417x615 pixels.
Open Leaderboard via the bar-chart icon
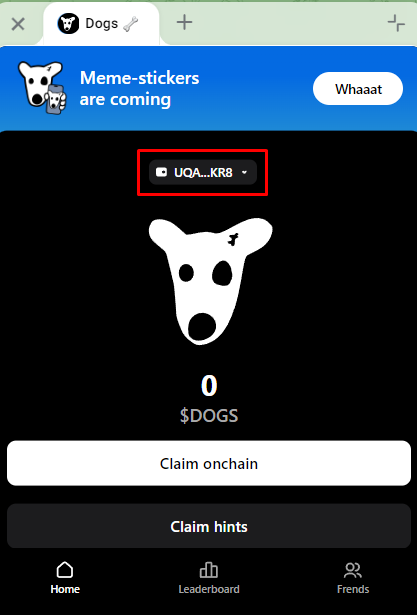click(209, 570)
